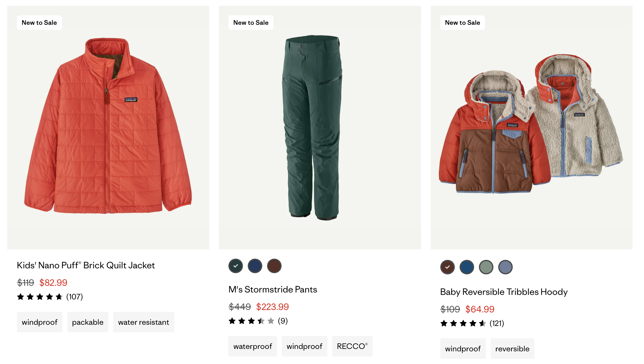
Task: Click the red Nano Puff jacket image
Action: click(108, 127)
